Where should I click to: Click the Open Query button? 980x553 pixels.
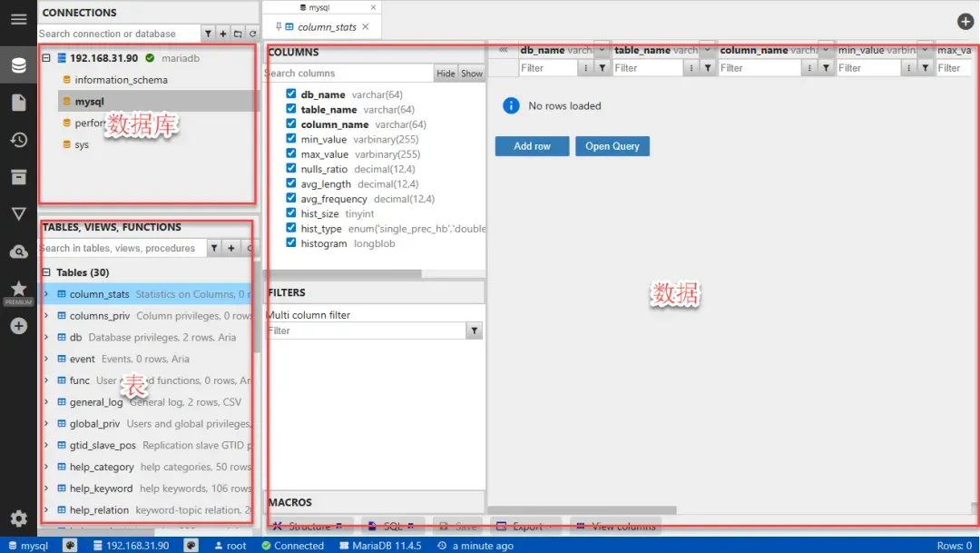pos(612,146)
